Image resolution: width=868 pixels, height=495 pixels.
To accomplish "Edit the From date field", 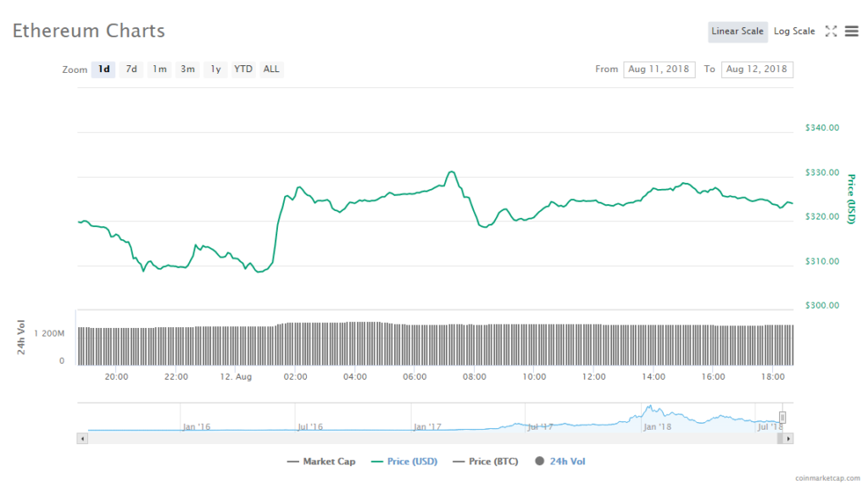I will [659, 70].
